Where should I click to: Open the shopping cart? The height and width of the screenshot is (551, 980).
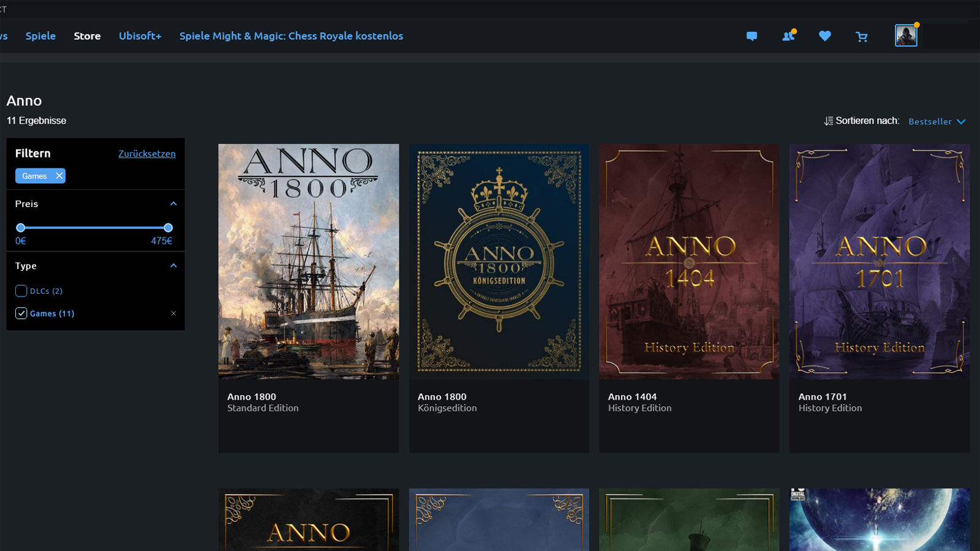pyautogui.click(x=862, y=37)
